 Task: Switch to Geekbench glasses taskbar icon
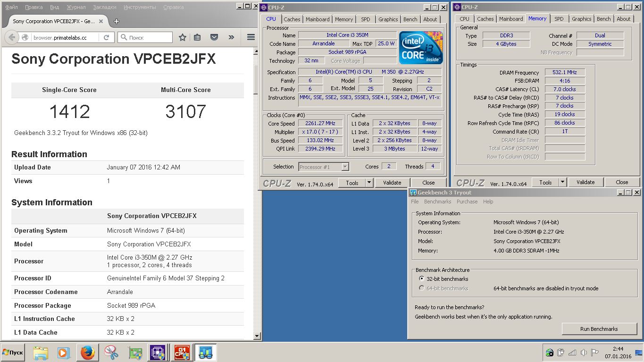pos(205,353)
